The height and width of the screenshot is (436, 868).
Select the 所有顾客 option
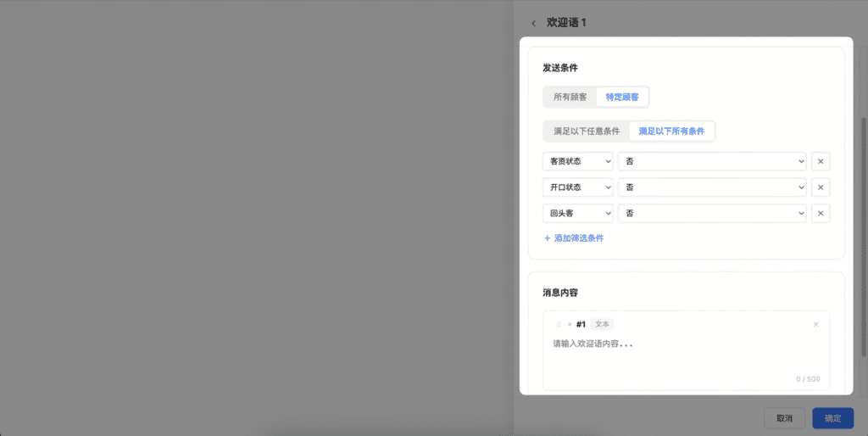pyautogui.click(x=570, y=97)
